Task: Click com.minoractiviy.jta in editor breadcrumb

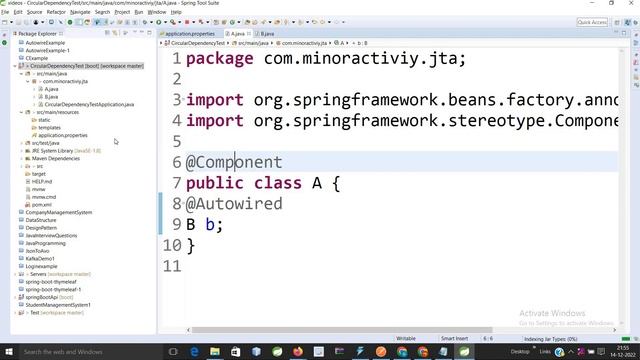Action: (x=304, y=43)
